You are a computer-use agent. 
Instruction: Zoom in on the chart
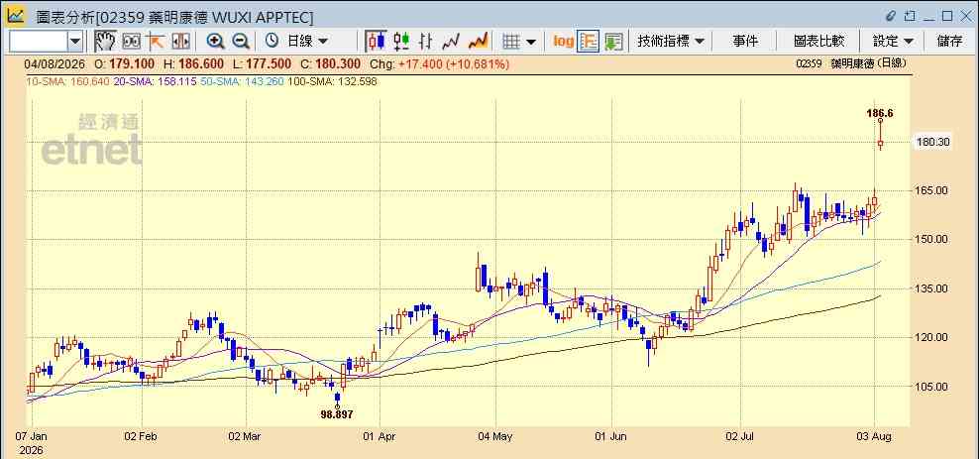[x=216, y=42]
